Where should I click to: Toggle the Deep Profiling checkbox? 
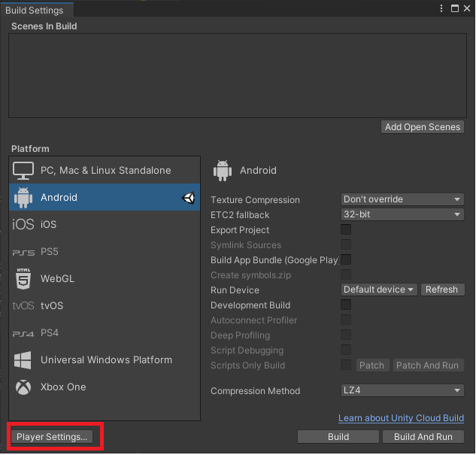pyautogui.click(x=346, y=335)
